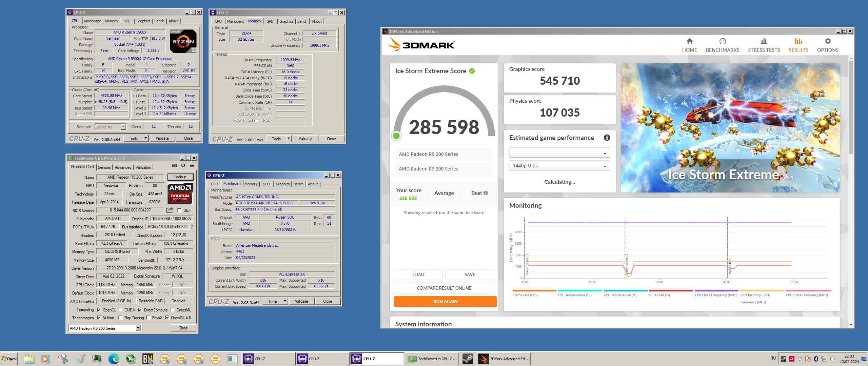Image resolution: width=868 pixels, height=366 pixels.
Task: Switch to GPU-Z Sensors tab
Action: (x=104, y=167)
